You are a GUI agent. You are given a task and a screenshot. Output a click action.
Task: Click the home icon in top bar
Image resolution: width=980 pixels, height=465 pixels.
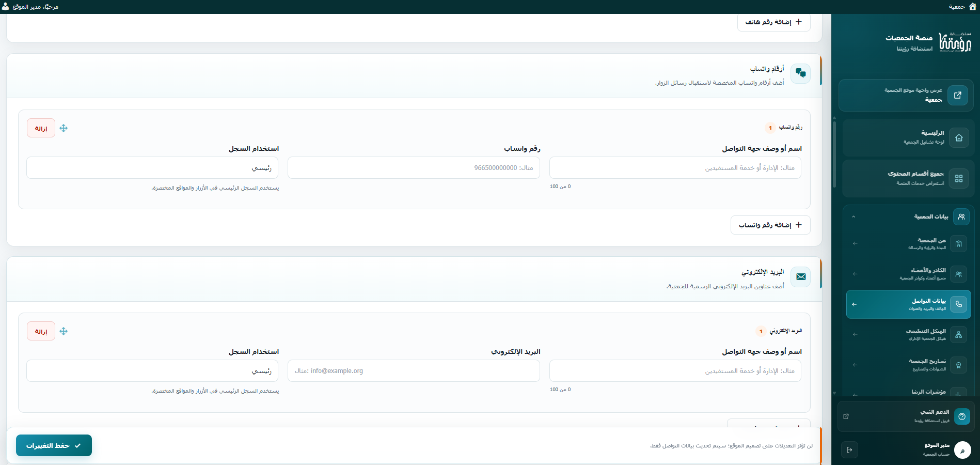[972, 7]
